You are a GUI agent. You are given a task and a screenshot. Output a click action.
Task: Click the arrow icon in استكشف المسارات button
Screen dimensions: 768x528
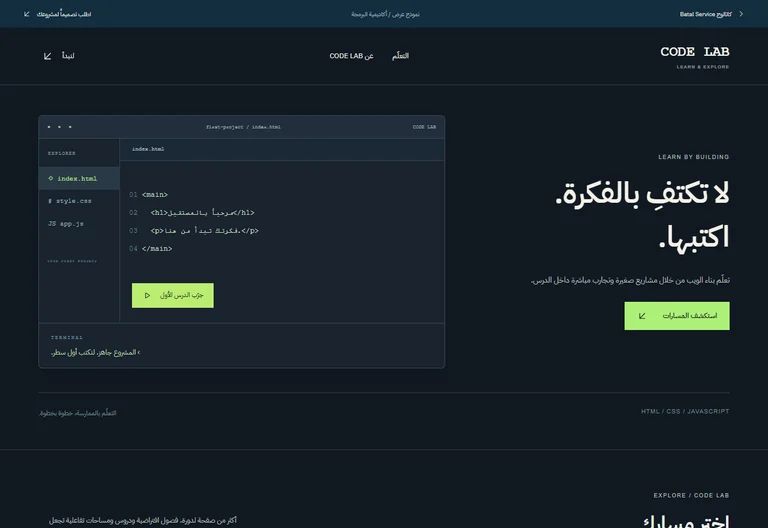642,316
